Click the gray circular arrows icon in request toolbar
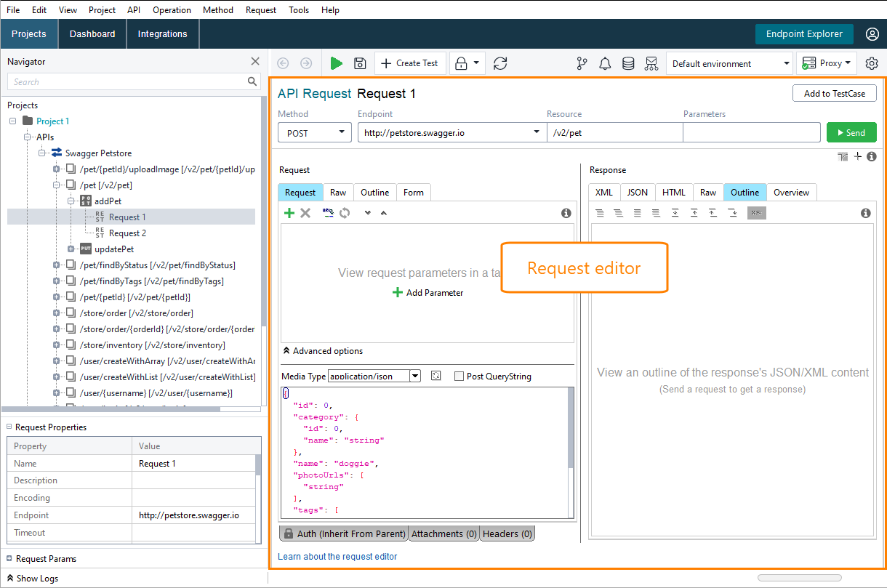This screenshot has height=588, width=887. tap(345, 213)
